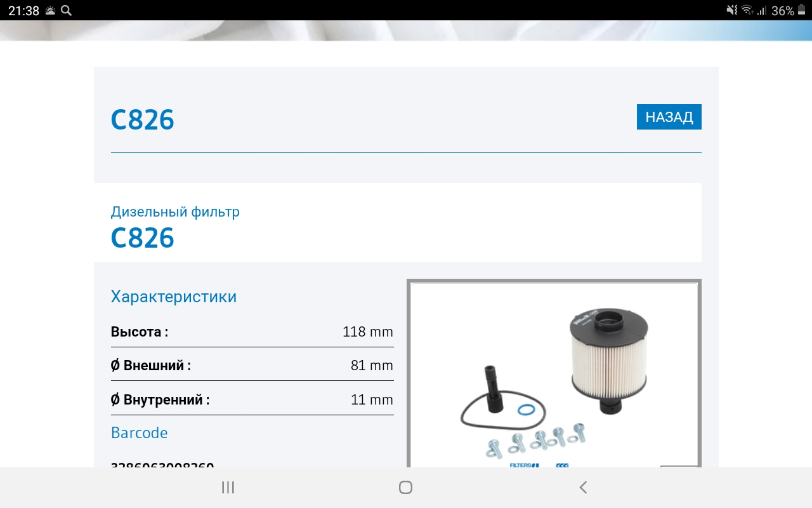Select the Ø Внутренний label

(x=160, y=399)
